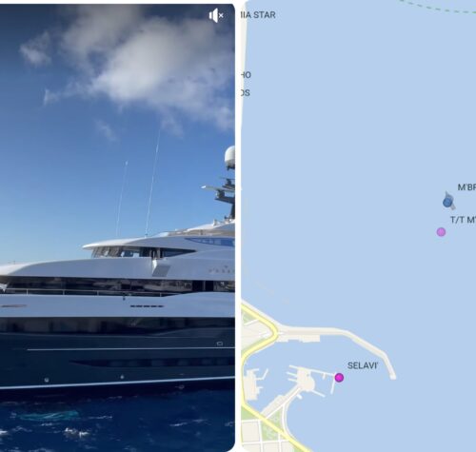Click the partially visible OS vessel label
Viewport: 476px width, 452px height.
(246, 93)
